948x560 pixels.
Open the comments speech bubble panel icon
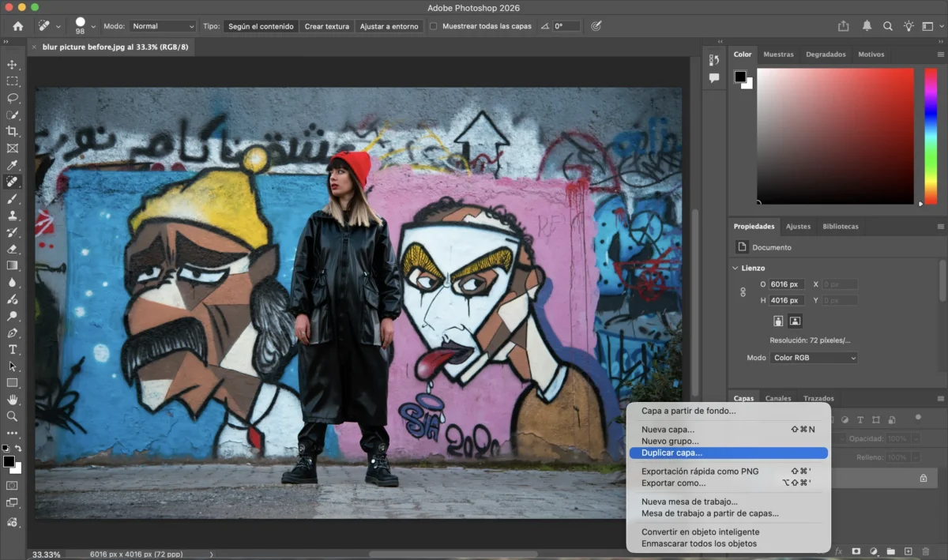714,78
